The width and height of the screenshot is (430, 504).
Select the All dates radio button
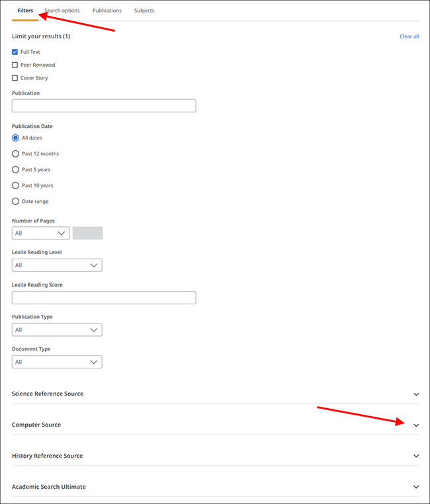point(15,138)
